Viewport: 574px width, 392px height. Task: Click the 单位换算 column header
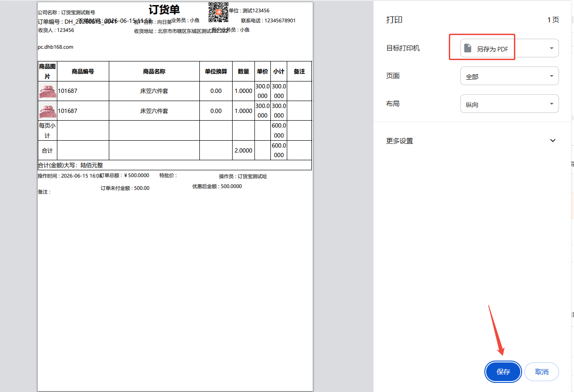[216, 71]
